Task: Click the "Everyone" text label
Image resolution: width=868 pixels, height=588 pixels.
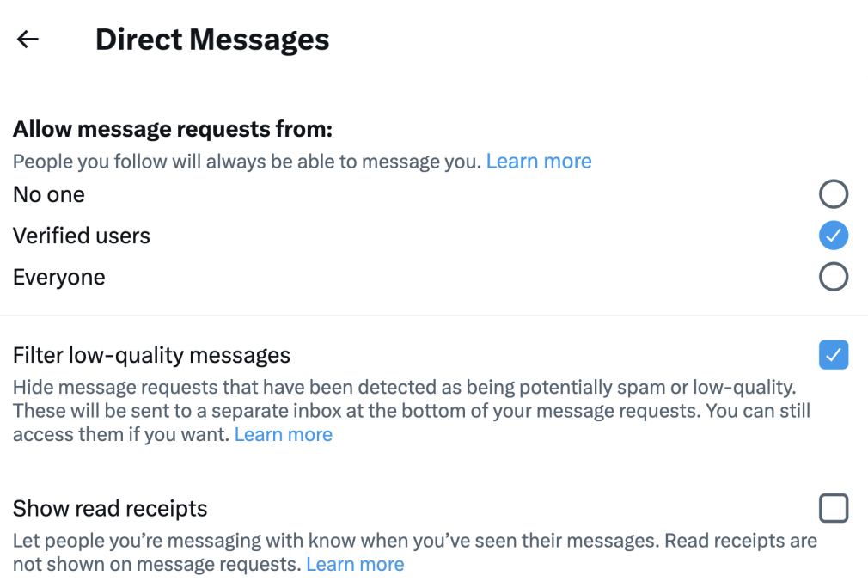Action: [58, 277]
